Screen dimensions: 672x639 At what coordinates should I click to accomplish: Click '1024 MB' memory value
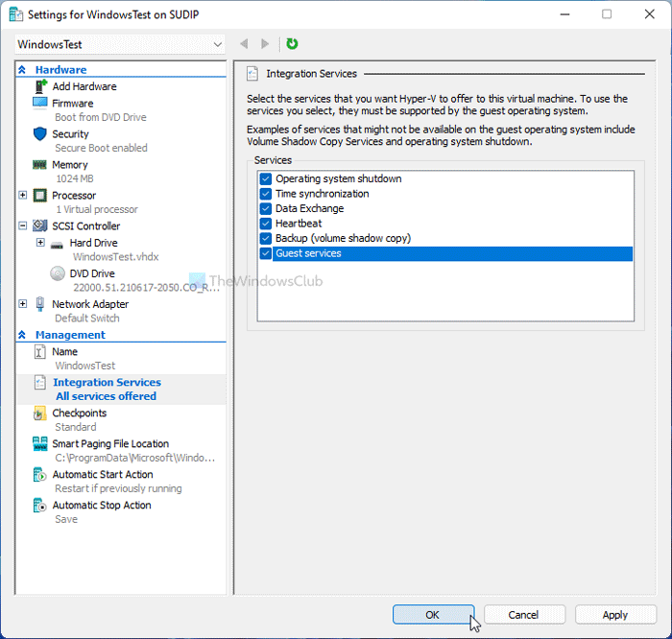coord(75,178)
